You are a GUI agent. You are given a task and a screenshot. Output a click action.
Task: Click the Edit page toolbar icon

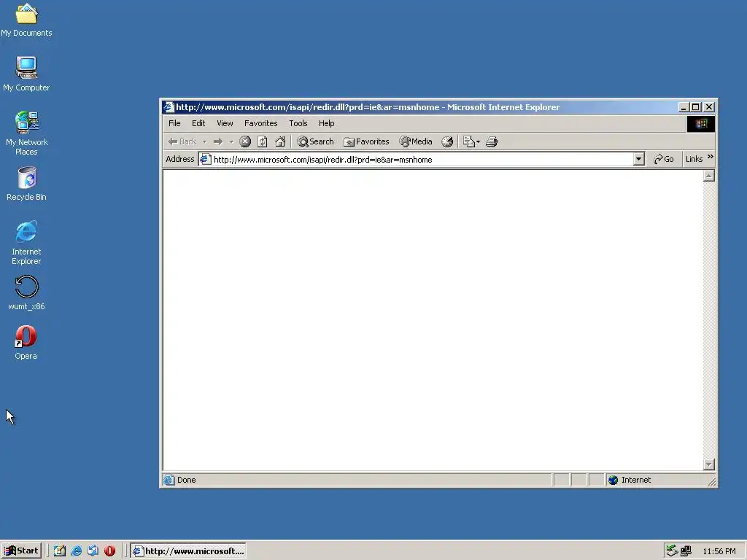469,141
